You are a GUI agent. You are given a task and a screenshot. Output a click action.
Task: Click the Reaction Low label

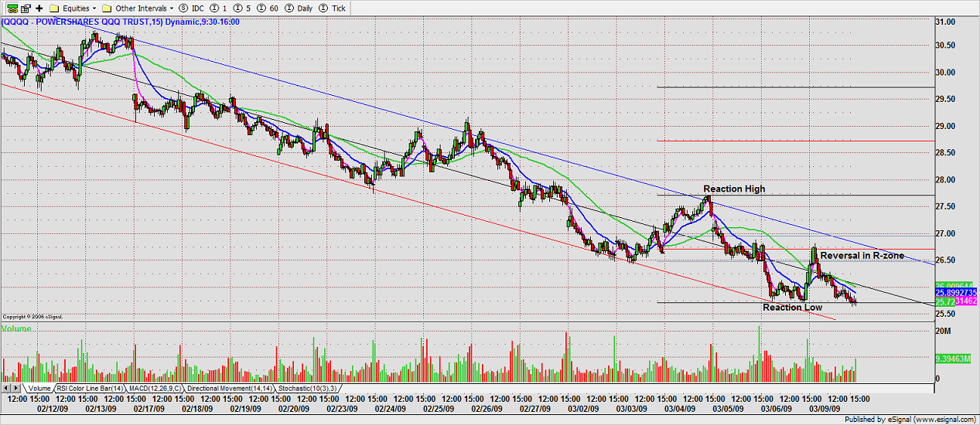click(793, 308)
